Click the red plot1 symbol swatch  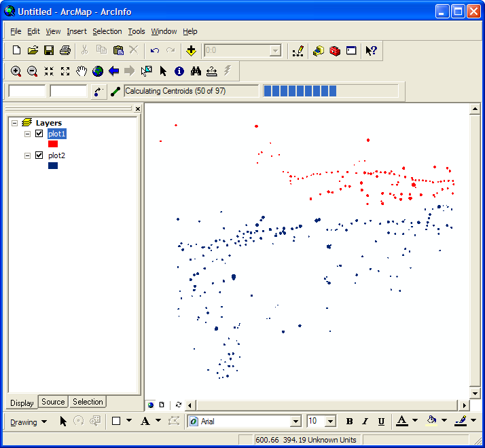pyautogui.click(x=53, y=144)
